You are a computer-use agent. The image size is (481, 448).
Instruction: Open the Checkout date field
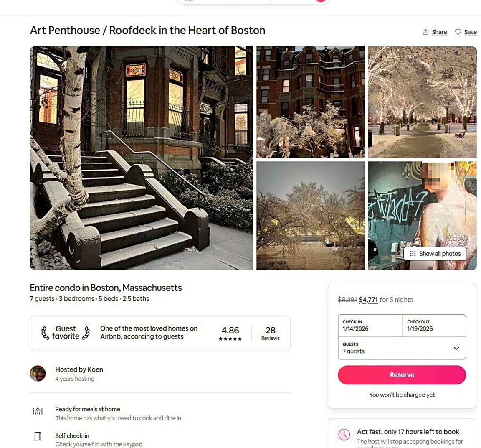pos(434,326)
